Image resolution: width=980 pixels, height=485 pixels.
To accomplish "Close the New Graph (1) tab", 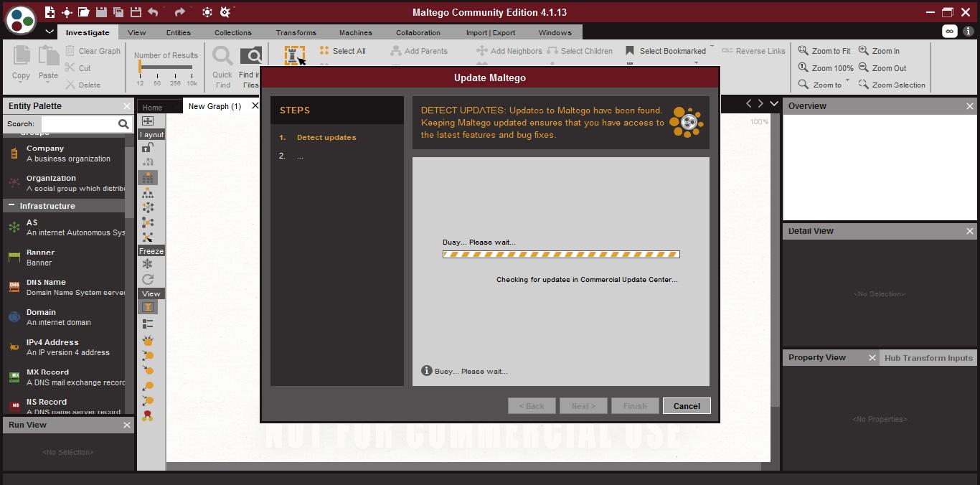I will pyautogui.click(x=255, y=105).
